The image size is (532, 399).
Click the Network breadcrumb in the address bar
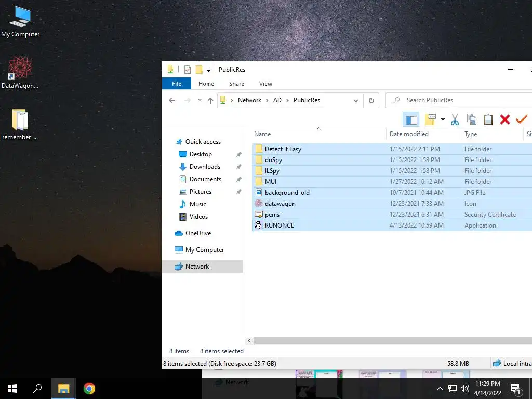(x=249, y=100)
